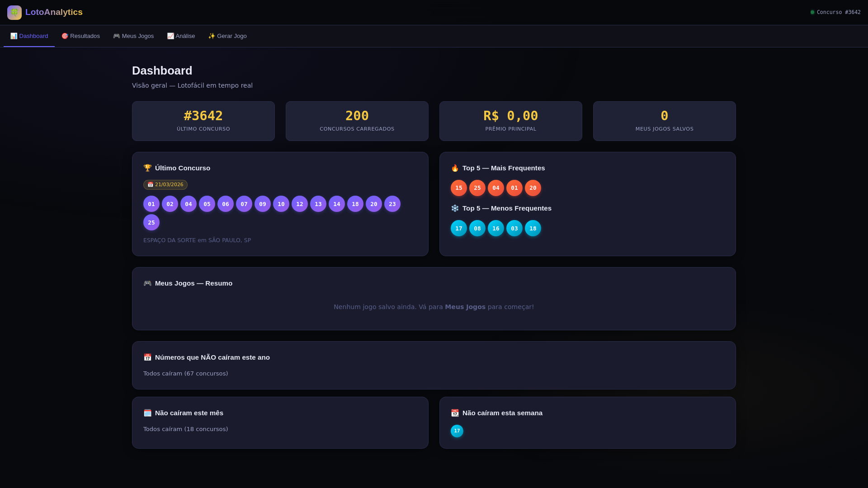Click the 21/03/2026 date badge
The height and width of the screenshot is (488, 868).
[x=165, y=185]
